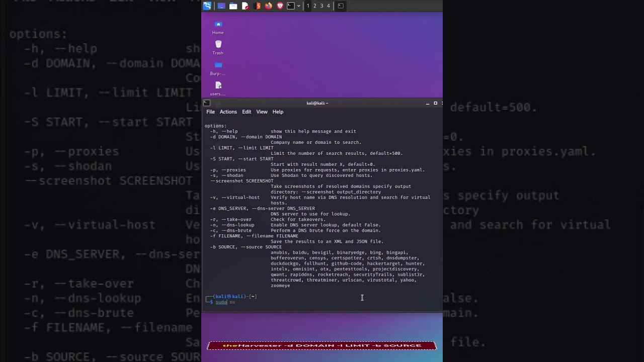
Task: Open the Help menu in terminal
Action: (278, 112)
